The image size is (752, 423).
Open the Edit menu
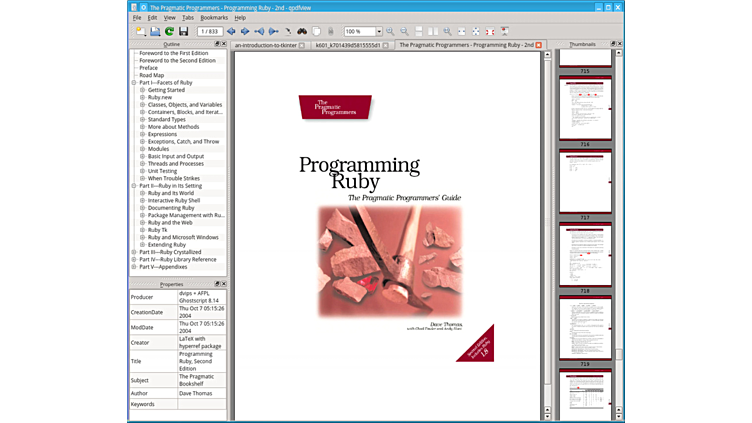click(x=152, y=18)
